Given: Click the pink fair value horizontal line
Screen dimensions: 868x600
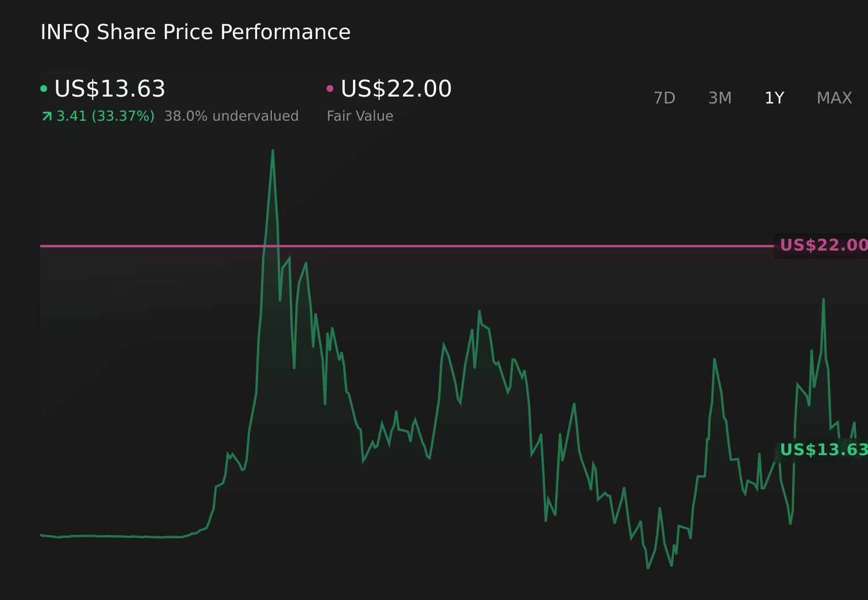Looking at the screenshot, I should click(x=406, y=246).
